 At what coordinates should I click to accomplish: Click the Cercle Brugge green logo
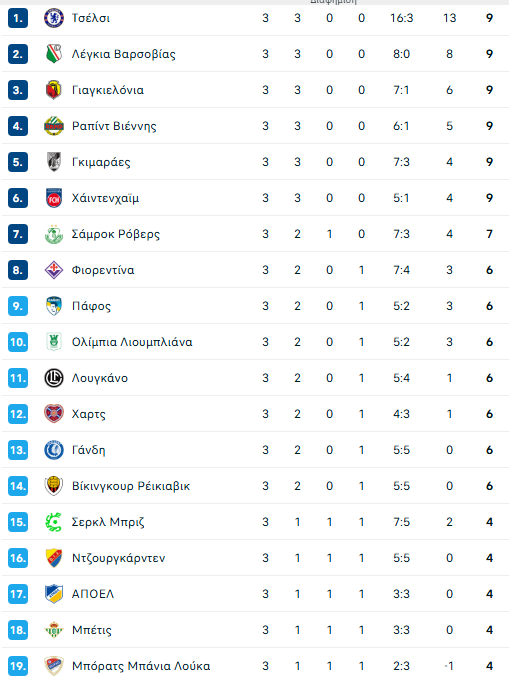54,522
